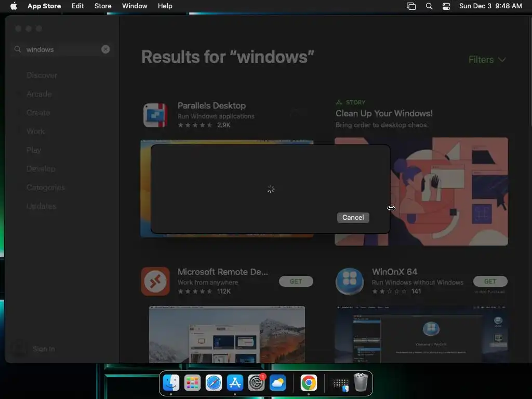Screen dimensions: 532x399
Task: Click Sign In at the sidebar bottom
Action: (x=44, y=349)
